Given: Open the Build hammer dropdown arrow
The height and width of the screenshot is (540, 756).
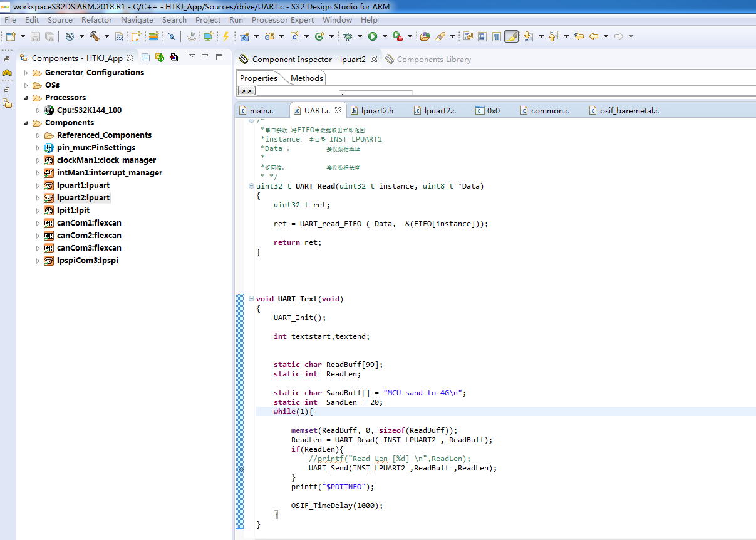Looking at the screenshot, I should (106, 36).
